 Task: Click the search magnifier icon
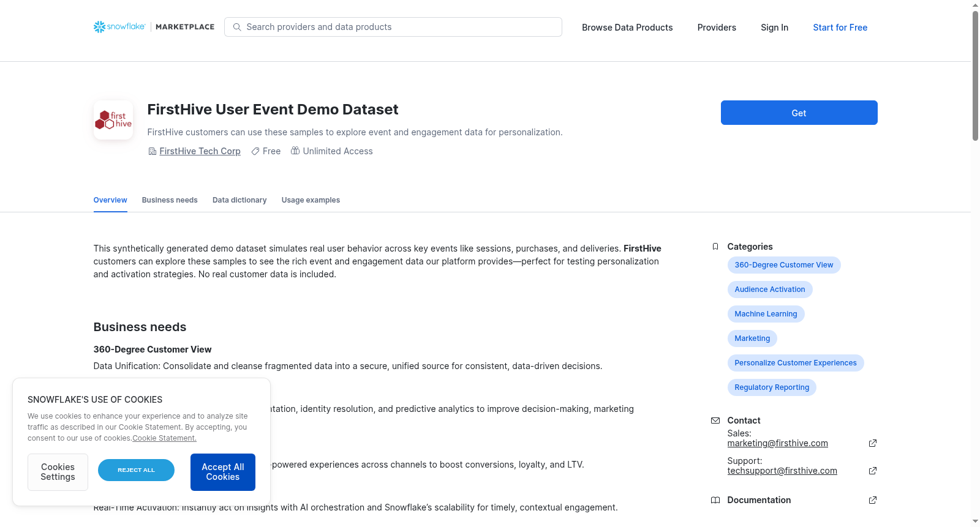237,27
